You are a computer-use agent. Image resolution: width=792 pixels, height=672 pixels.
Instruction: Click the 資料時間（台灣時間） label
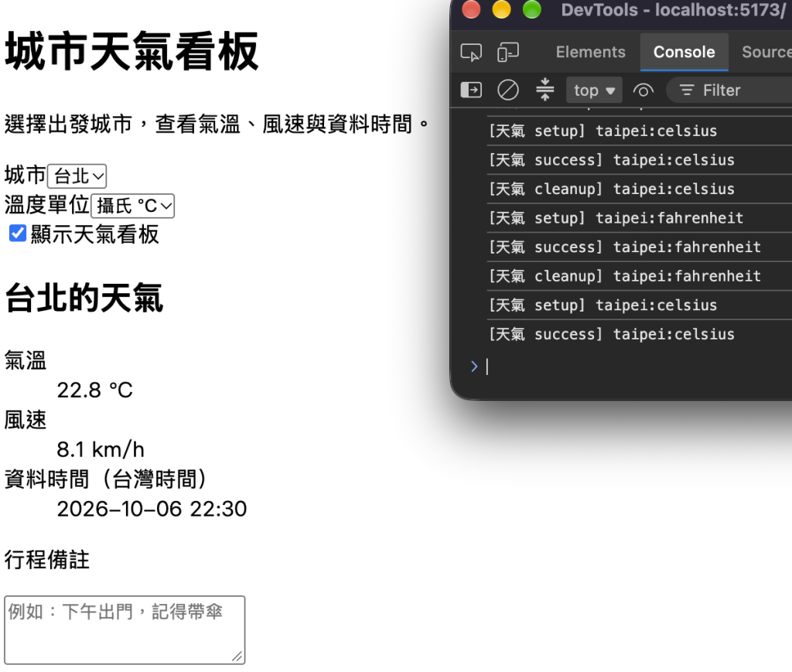[105, 479]
